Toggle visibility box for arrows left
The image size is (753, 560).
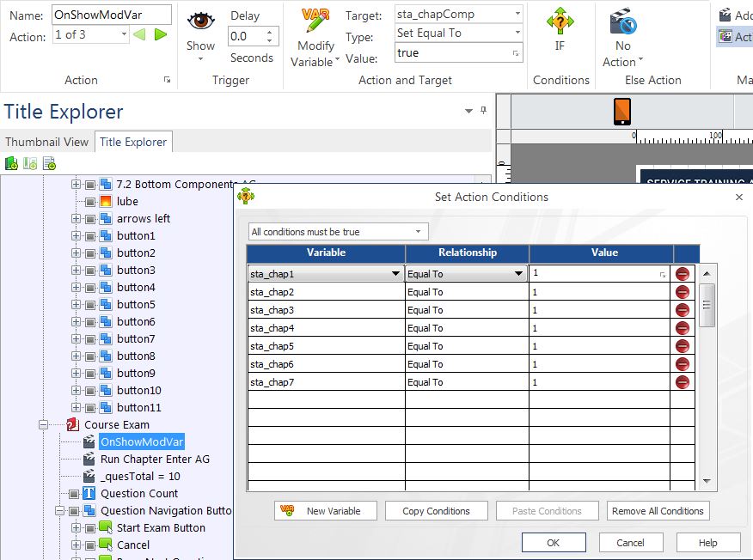(90, 219)
